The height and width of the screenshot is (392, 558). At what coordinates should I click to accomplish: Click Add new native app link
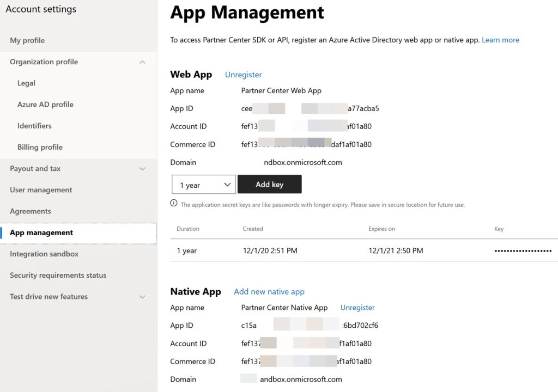[269, 292]
